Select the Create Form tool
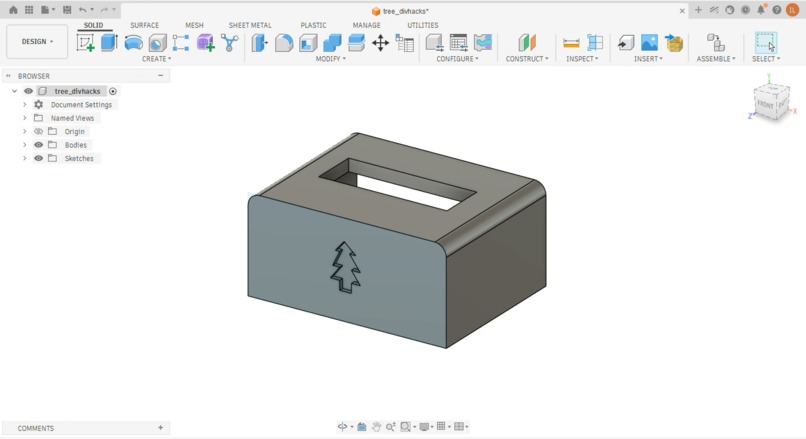 (205, 43)
